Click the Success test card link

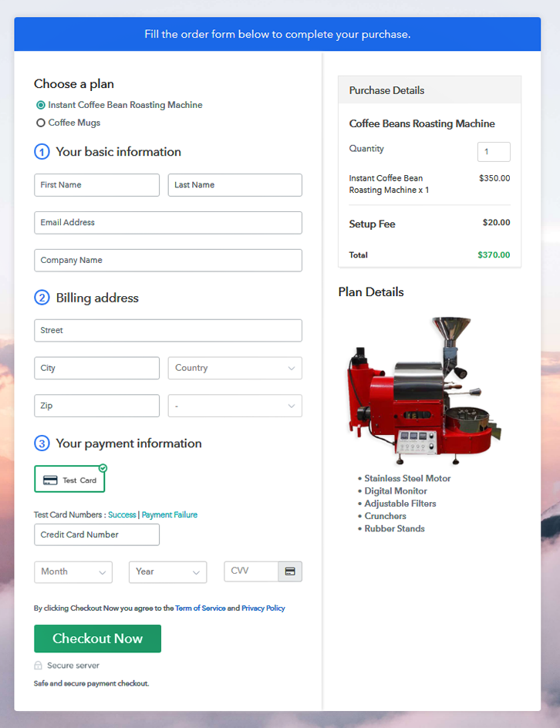122,514
